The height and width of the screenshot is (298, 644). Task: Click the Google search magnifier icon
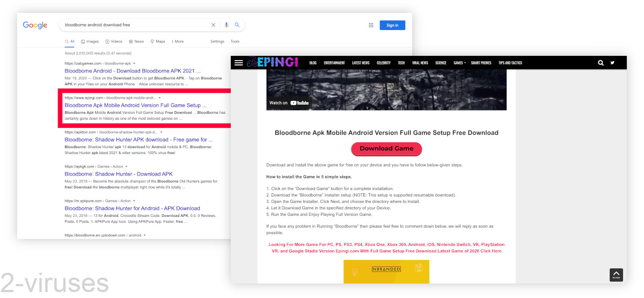pos(237,25)
